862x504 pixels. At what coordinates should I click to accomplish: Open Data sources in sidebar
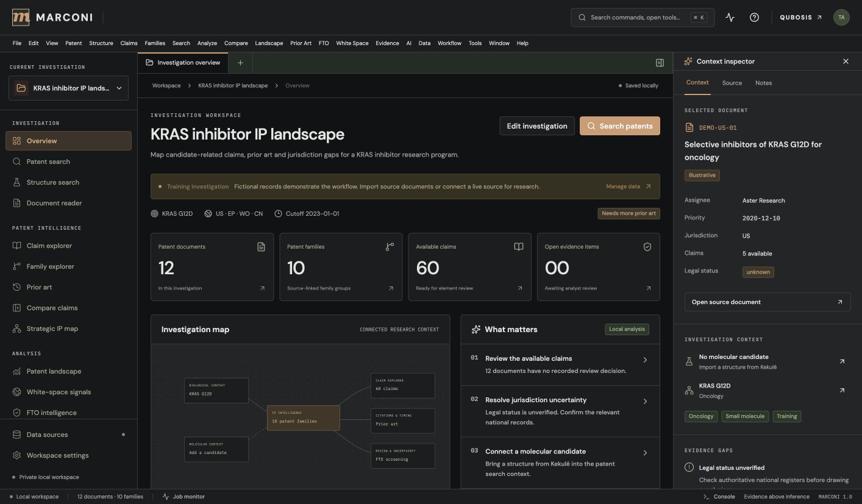[68, 435]
